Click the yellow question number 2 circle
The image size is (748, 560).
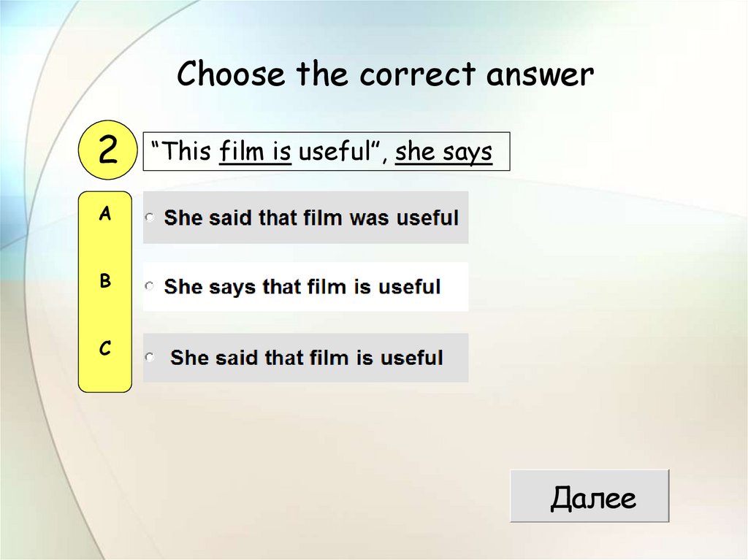107,151
